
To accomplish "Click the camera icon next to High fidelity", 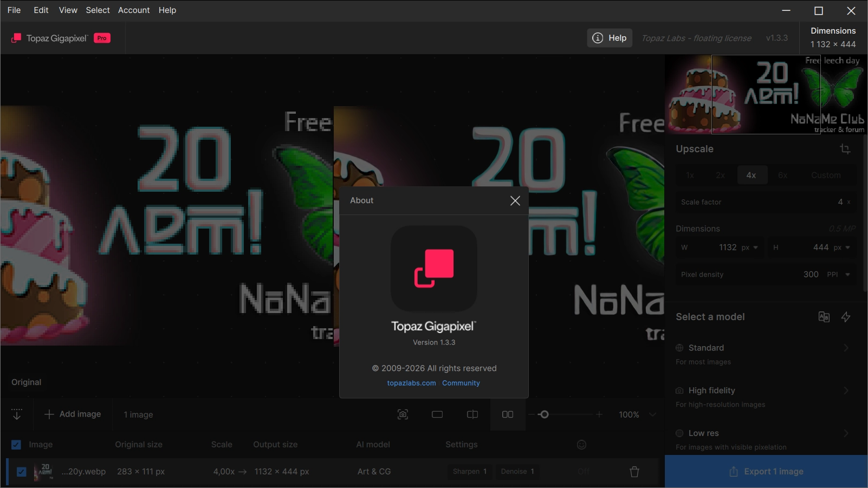I will click(679, 391).
